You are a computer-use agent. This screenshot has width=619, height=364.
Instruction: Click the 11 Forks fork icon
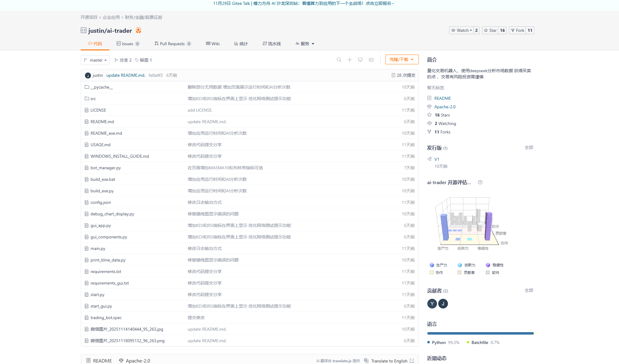coord(429,132)
